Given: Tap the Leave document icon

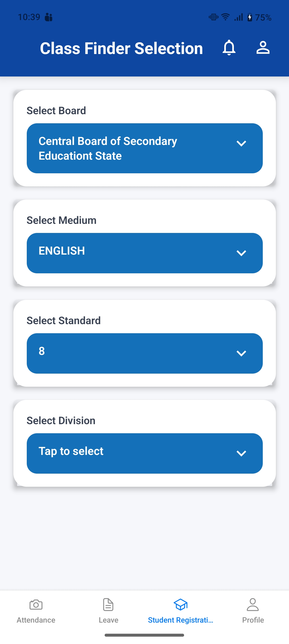Looking at the screenshot, I should pyautogui.click(x=108, y=604).
